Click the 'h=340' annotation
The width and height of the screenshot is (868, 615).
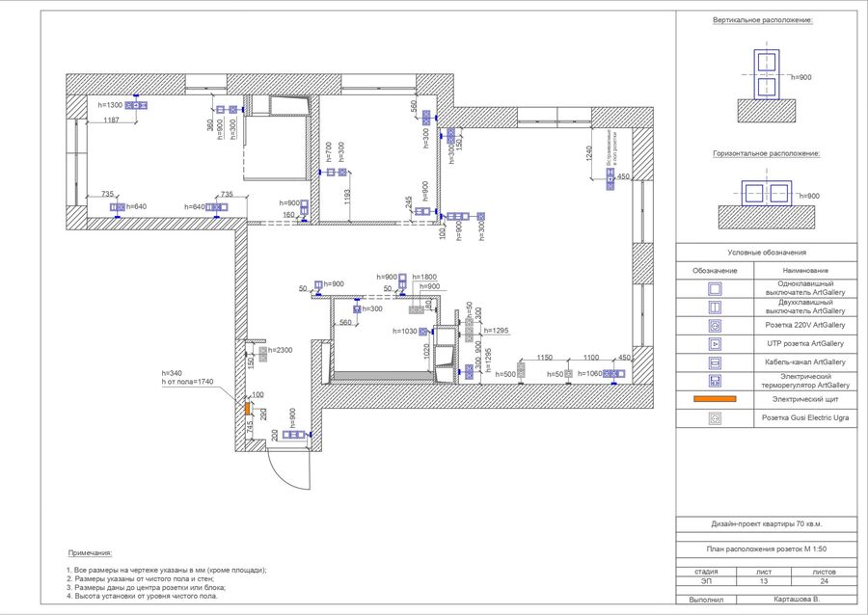pyautogui.click(x=172, y=373)
